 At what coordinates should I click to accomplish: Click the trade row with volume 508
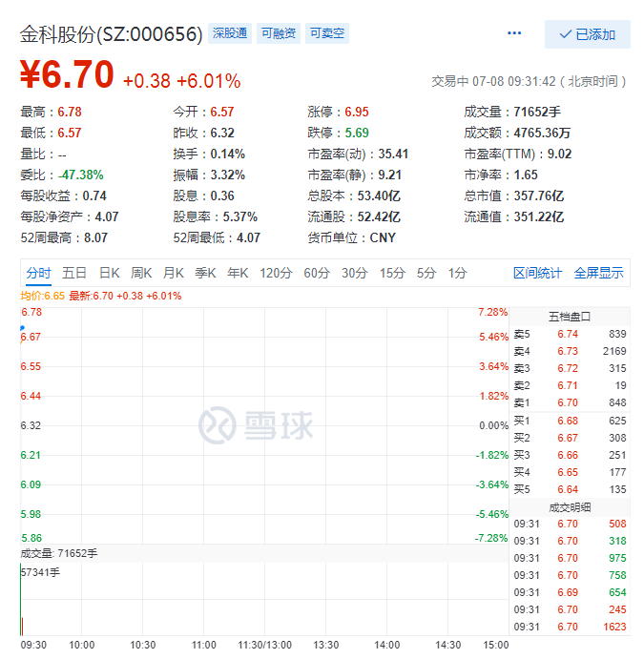click(570, 525)
